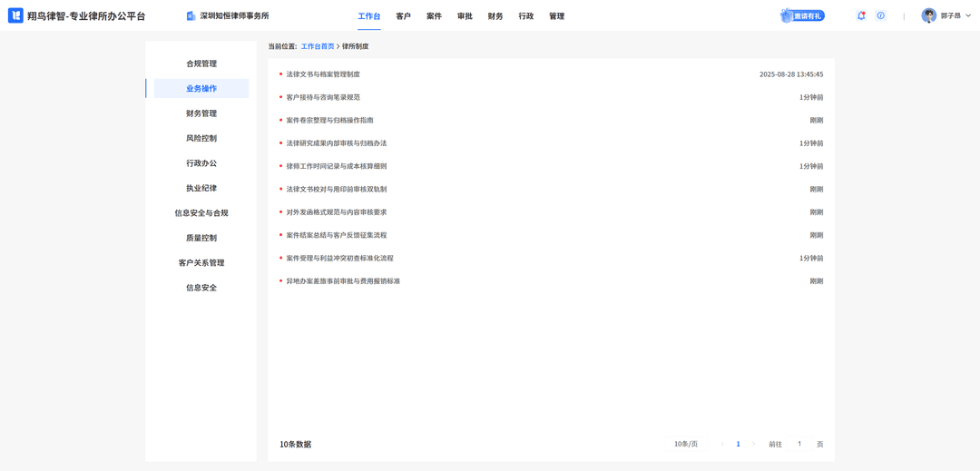Open the 10条/页 page size selector
This screenshot has width=980, height=471.
pos(686,444)
